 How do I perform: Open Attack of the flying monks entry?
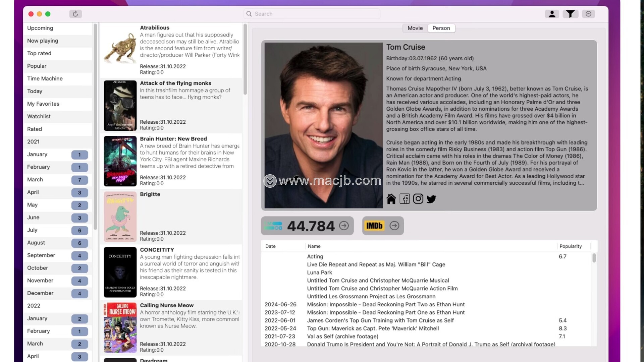(171, 106)
